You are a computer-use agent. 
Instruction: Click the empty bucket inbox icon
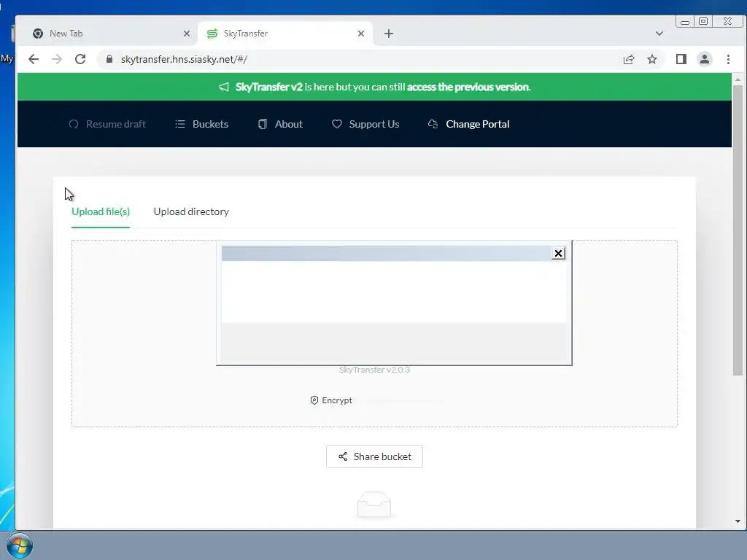(x=374, y=505)
